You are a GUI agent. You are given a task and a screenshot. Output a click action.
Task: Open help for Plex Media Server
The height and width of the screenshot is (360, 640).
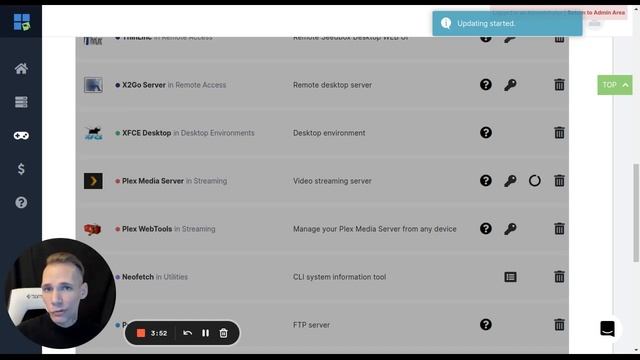(x=486, y=180)
